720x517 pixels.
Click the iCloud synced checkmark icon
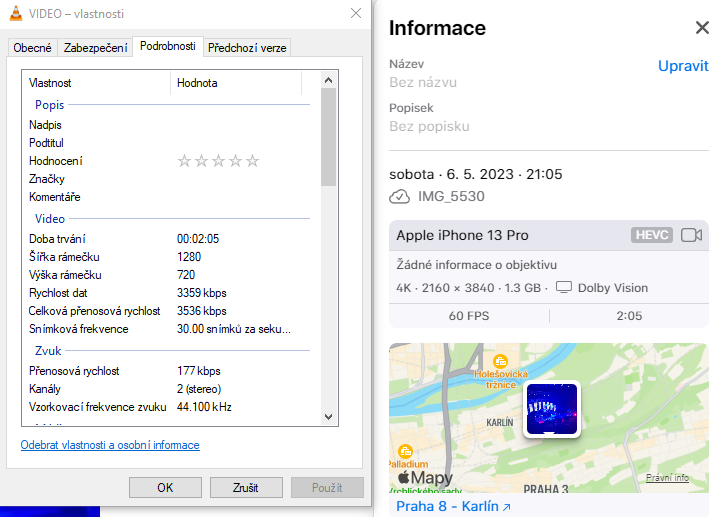(x=399, y=197)
